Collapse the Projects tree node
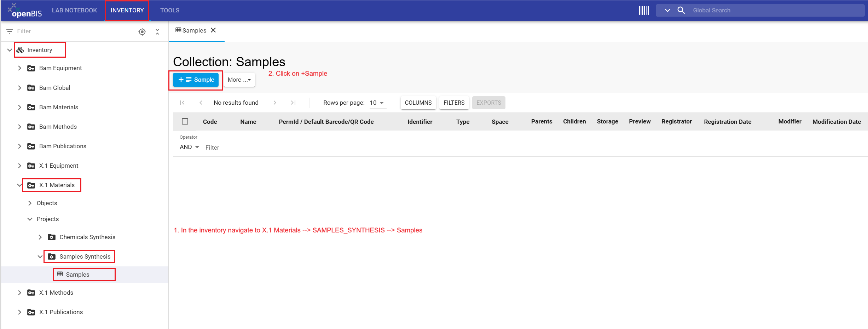 click(30, 219)
